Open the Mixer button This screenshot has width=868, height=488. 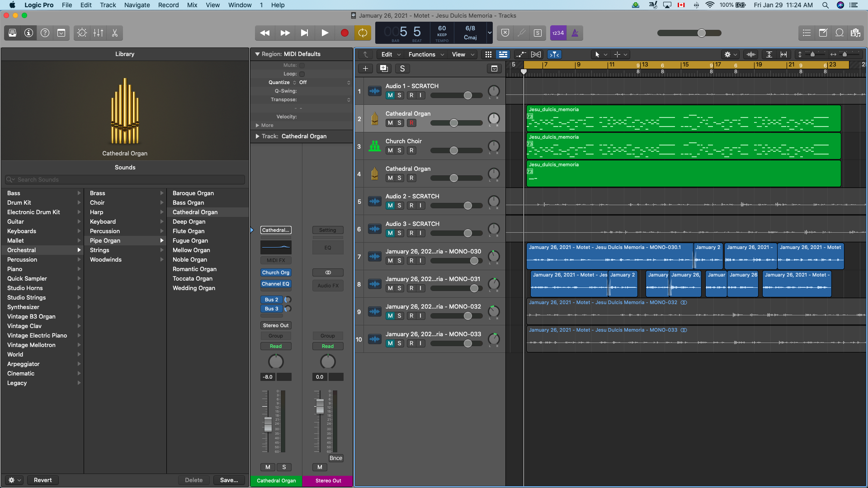[98, 33]
